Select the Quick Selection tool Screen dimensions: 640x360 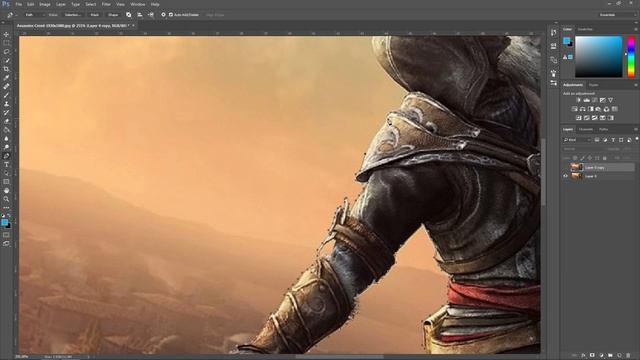click(6, 60)
